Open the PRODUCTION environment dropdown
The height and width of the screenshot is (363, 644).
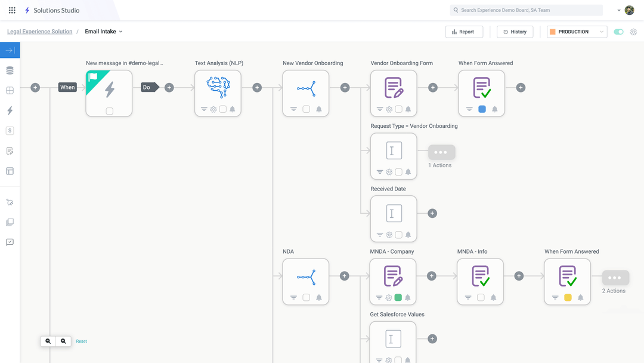[576, 31]
